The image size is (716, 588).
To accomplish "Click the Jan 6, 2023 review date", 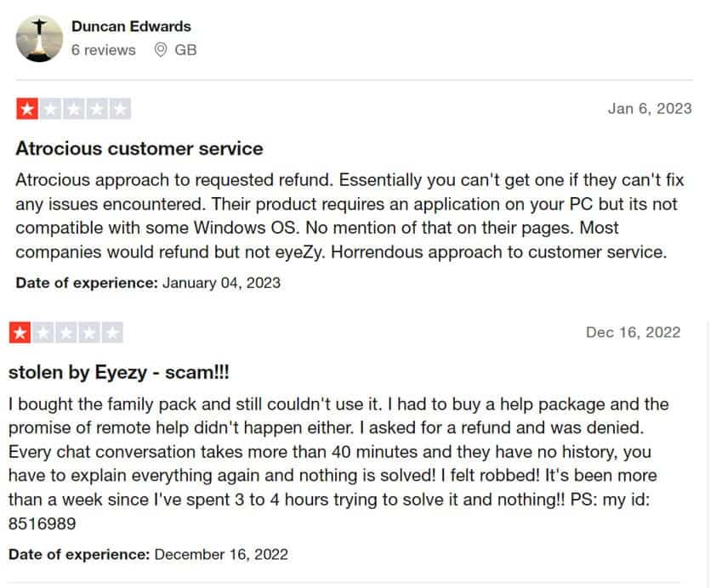I will 650,109.
